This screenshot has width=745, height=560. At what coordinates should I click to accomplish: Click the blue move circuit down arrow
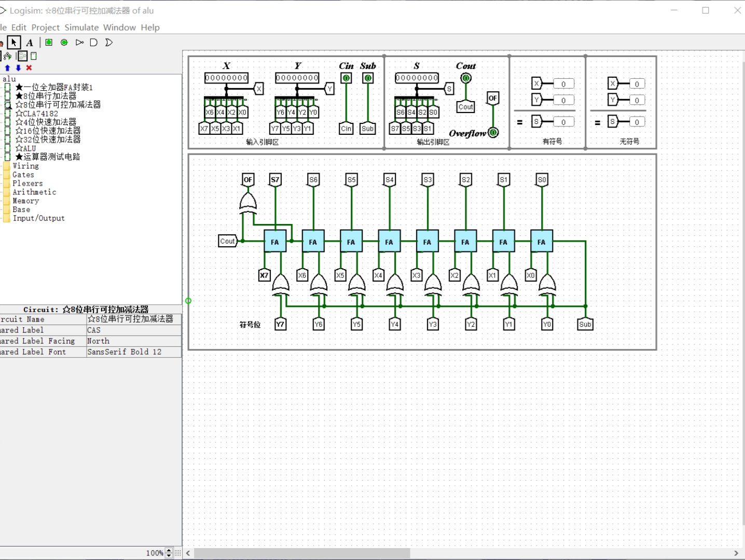[x=18, y=68]
